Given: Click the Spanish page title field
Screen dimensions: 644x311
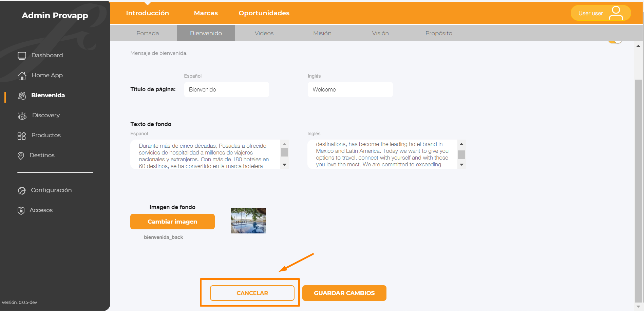Looking at the screenshot, I should (x=227, y=89).
